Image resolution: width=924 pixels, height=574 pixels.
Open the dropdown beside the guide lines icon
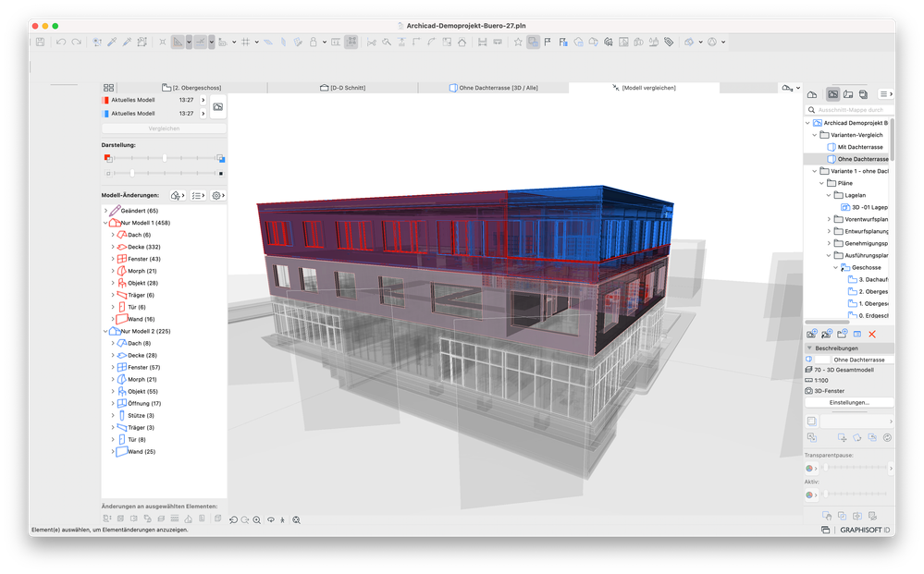(189, 42)
